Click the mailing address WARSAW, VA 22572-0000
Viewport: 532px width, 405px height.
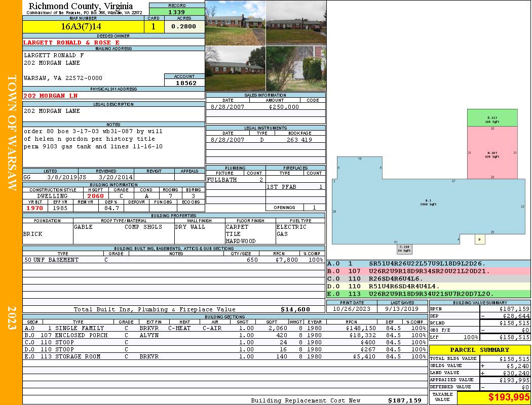tap(63, 78)
